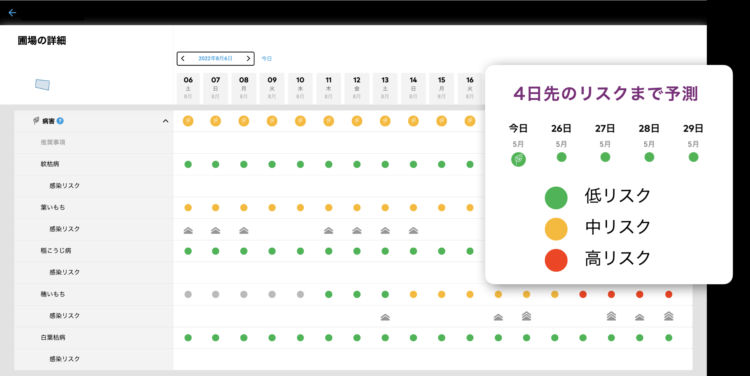Click 葉いもち yellow dot on day 09
The width and height of the screenshot is (750, 376).
pyautogui.click(x=272, y=208)
